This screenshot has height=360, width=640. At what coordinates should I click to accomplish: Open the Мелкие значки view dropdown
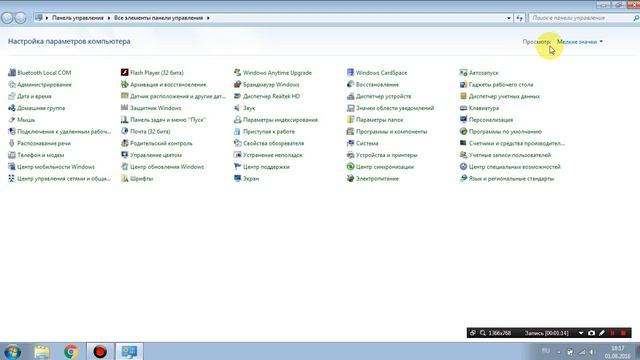580,42
